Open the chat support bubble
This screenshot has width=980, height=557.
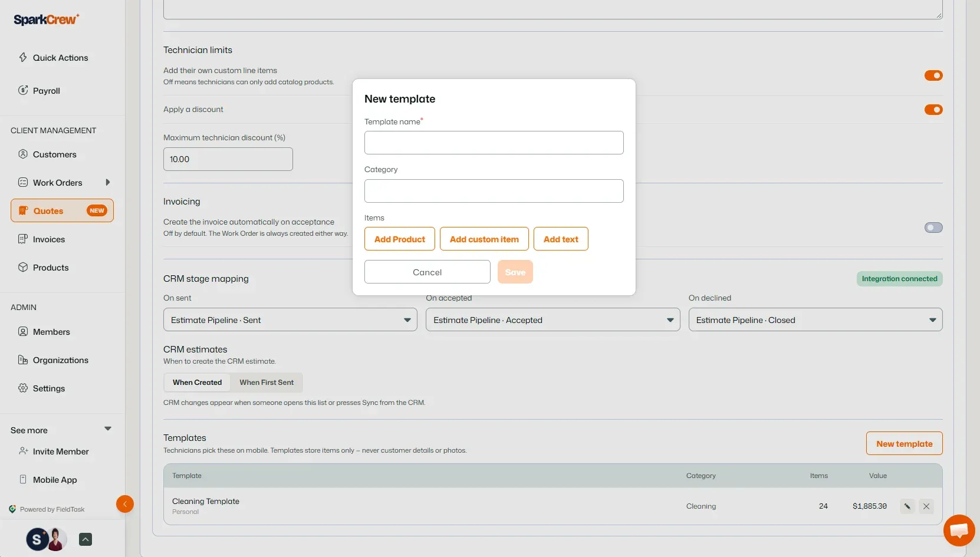click(959, 530)
